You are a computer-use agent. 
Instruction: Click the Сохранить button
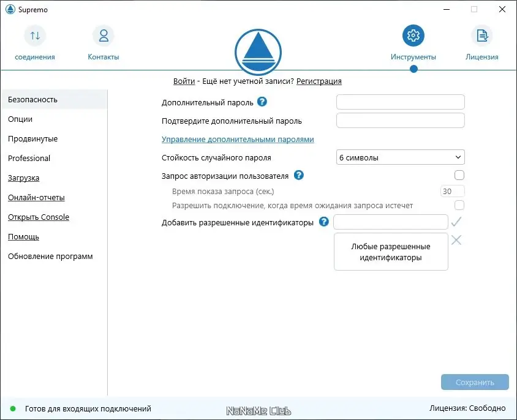(x=475, y=382)
